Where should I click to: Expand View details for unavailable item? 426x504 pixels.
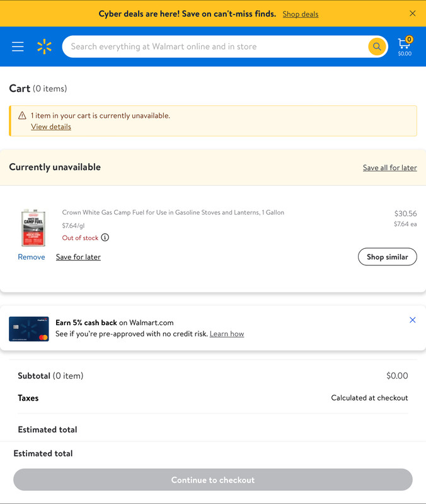point(51,127)
